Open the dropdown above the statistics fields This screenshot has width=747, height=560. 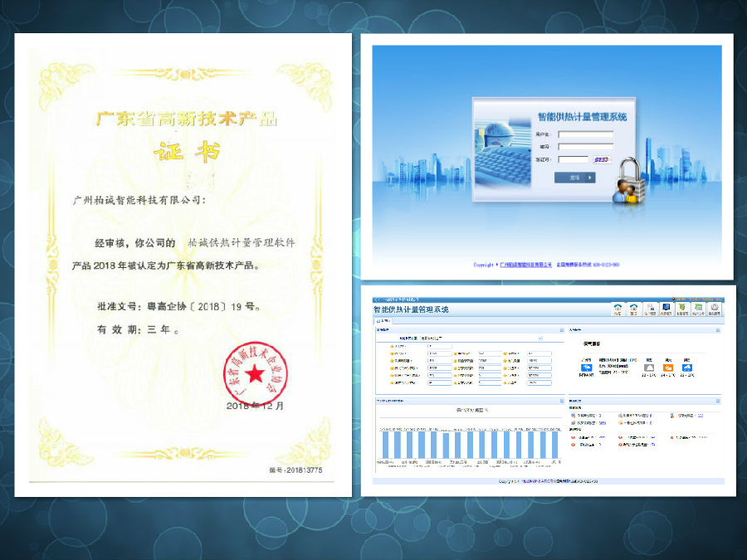coord(539,338)
